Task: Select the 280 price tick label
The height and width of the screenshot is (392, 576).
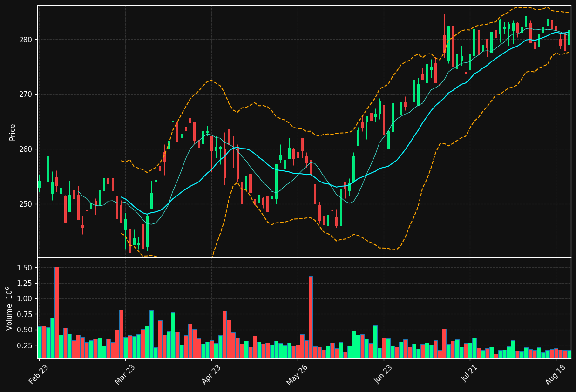Action: [x=26, y=40]
